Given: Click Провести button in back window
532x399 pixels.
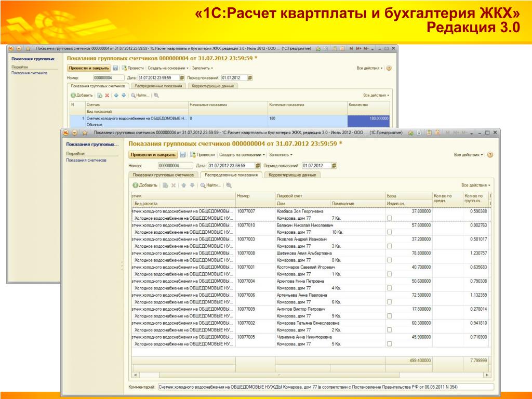Looking at the screenshot, I should (x=132, y=68).
